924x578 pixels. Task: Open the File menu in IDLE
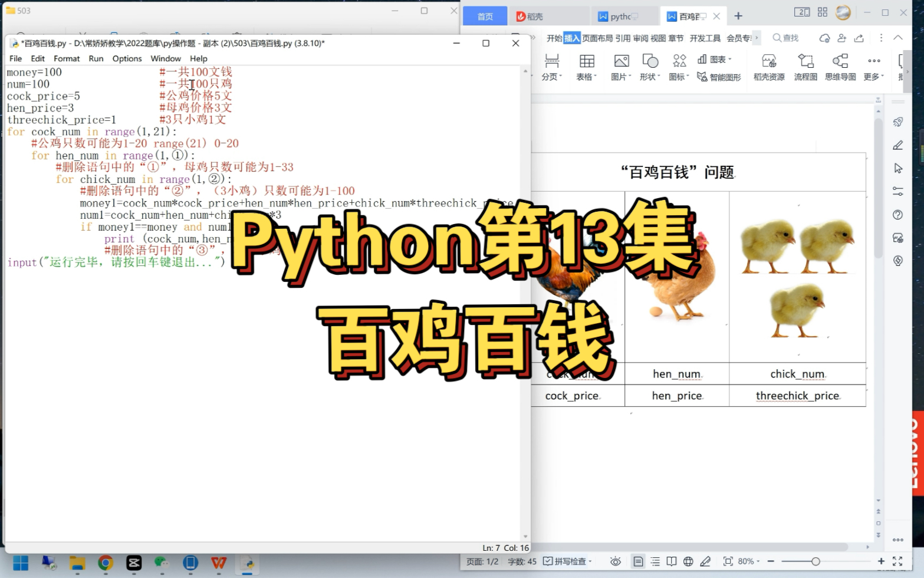[x=15, y=58]
